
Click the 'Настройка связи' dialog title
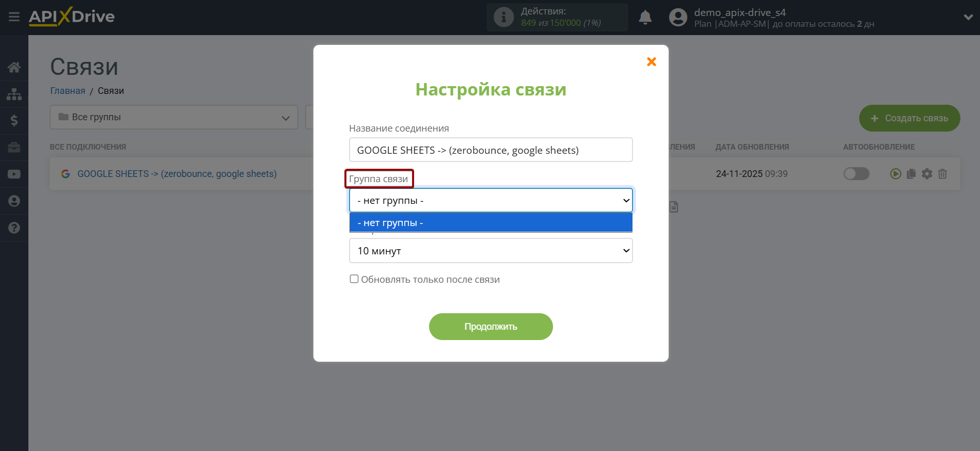(491, 90)
